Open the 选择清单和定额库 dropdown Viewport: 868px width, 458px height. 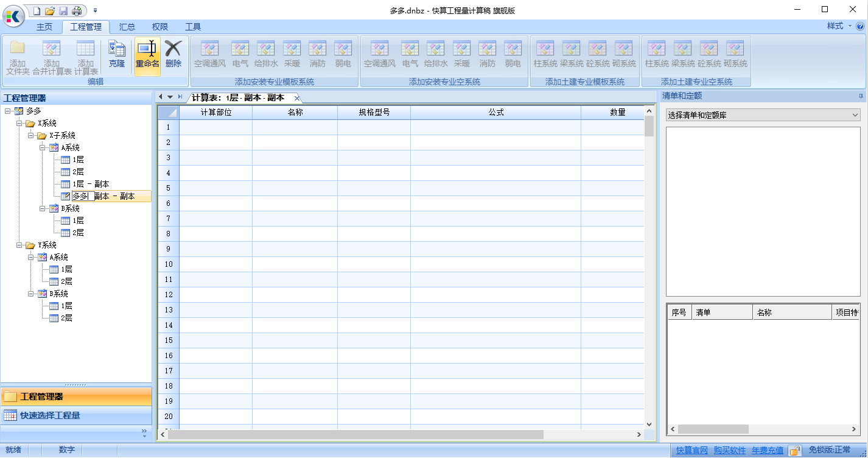click(x=855, y=114)
